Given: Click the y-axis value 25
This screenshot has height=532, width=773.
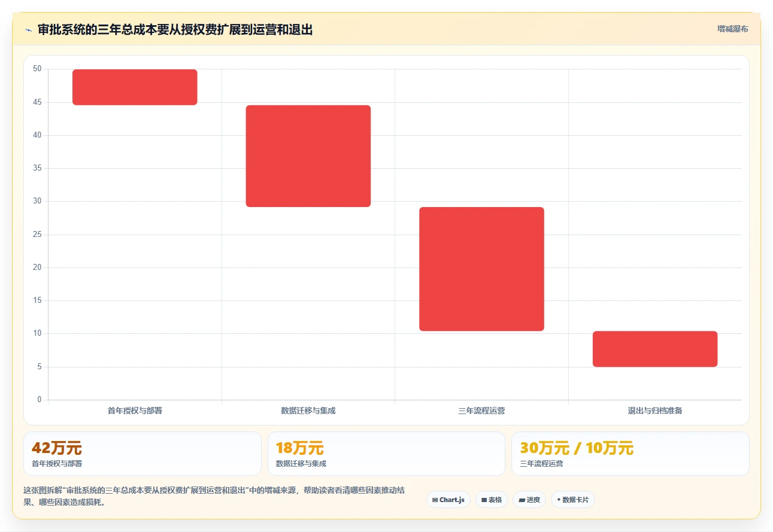Looking at the screenshot, I should tap(37, 235).
